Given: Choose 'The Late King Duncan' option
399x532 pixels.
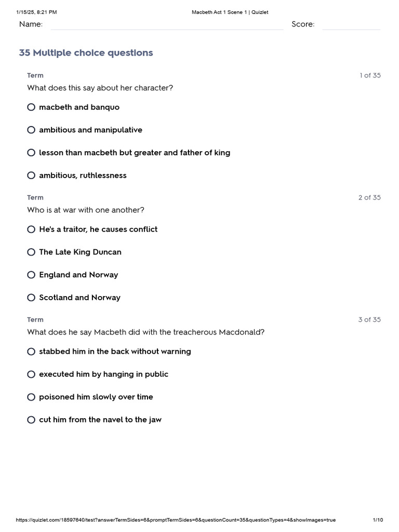Looking at the screenshot, I should pyautogui.click(x=31, y=252).
